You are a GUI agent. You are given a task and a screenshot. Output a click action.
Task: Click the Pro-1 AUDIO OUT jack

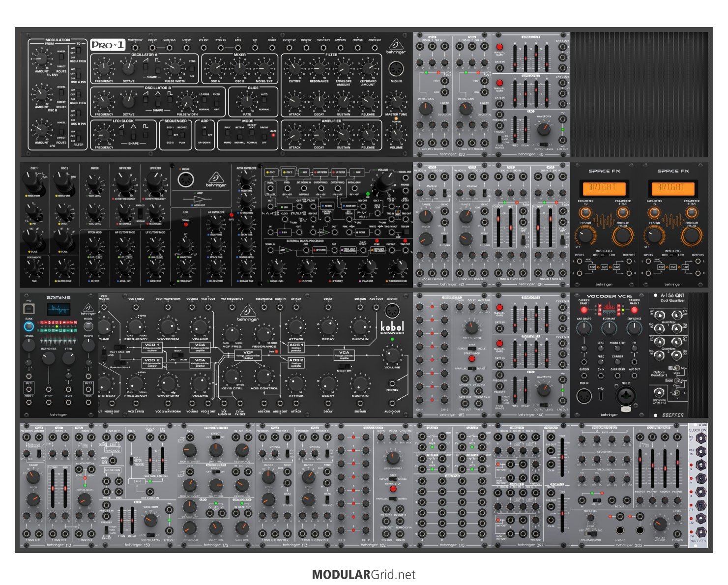point(375,47)
